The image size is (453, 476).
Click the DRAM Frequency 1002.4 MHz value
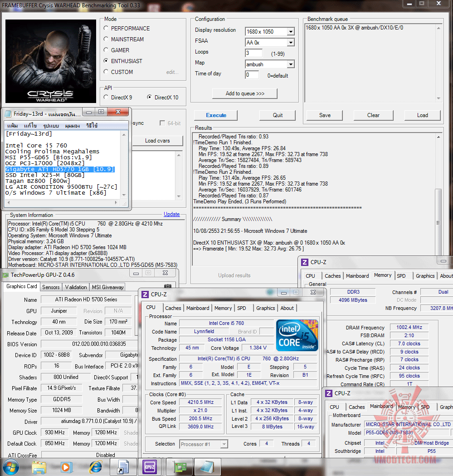click(x=409, y=328)
